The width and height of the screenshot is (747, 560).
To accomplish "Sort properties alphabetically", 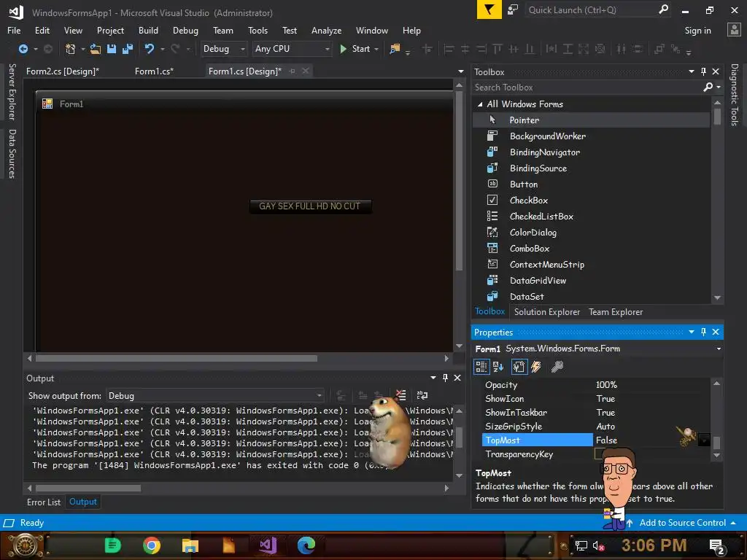I will pos(498,367).
